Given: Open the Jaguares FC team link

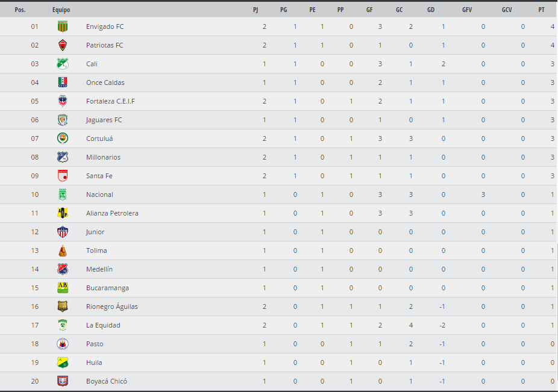Looking at the screenshot, I should (104, 120).
